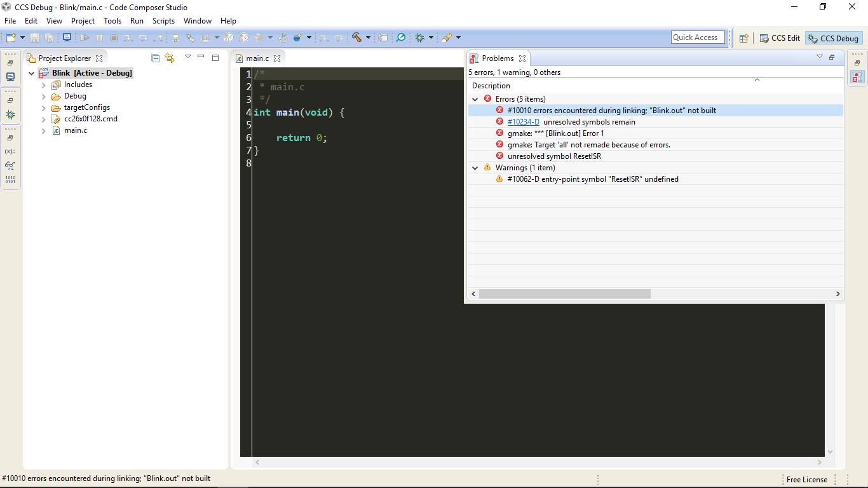Open the Project menu
Viewport: 868px width, 488px height.
[x=83, y=21]
